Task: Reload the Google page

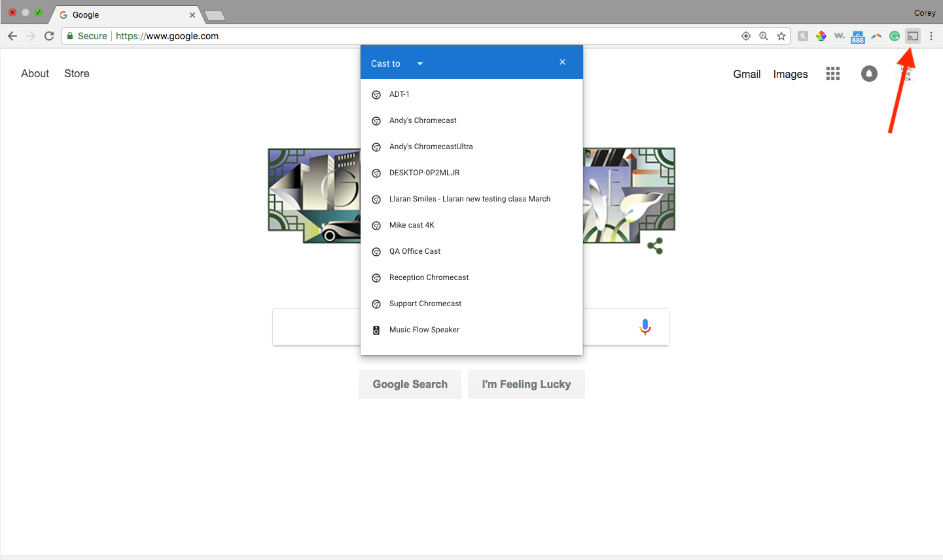Action: 49,36
